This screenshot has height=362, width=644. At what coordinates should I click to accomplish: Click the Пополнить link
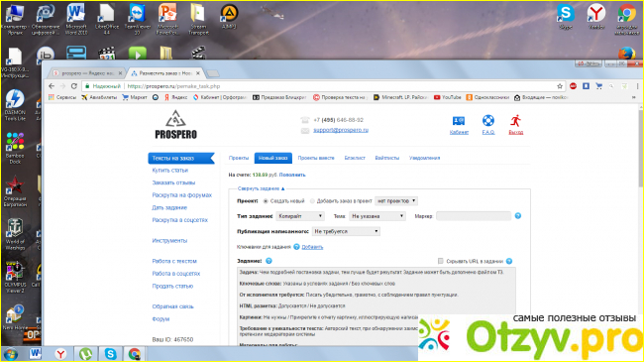(292, 175)
